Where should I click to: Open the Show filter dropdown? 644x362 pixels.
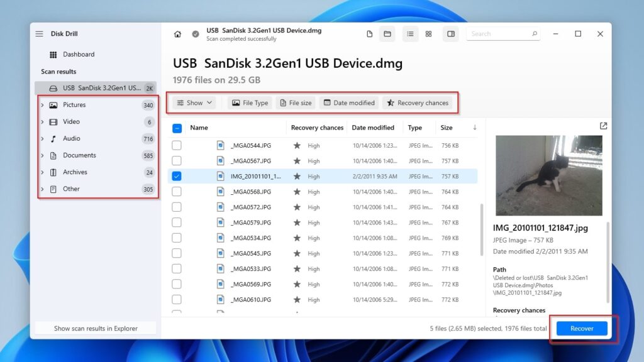pos(194,102)
